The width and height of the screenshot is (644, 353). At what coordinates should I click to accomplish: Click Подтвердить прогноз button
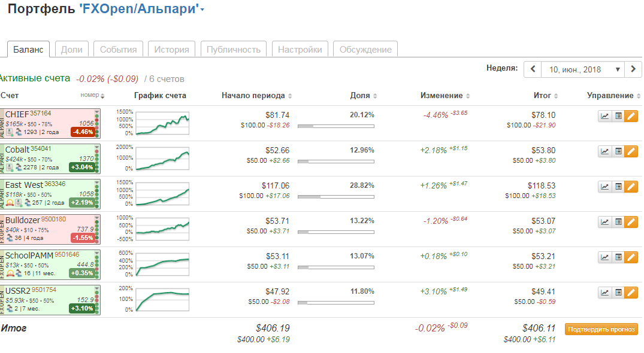tap(601, 329)
